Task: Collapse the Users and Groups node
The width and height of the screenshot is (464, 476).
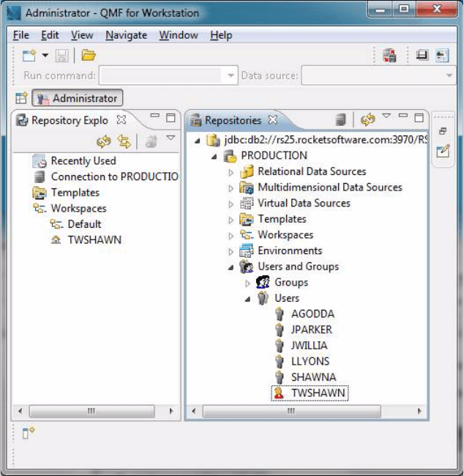Action: (231, 267)
